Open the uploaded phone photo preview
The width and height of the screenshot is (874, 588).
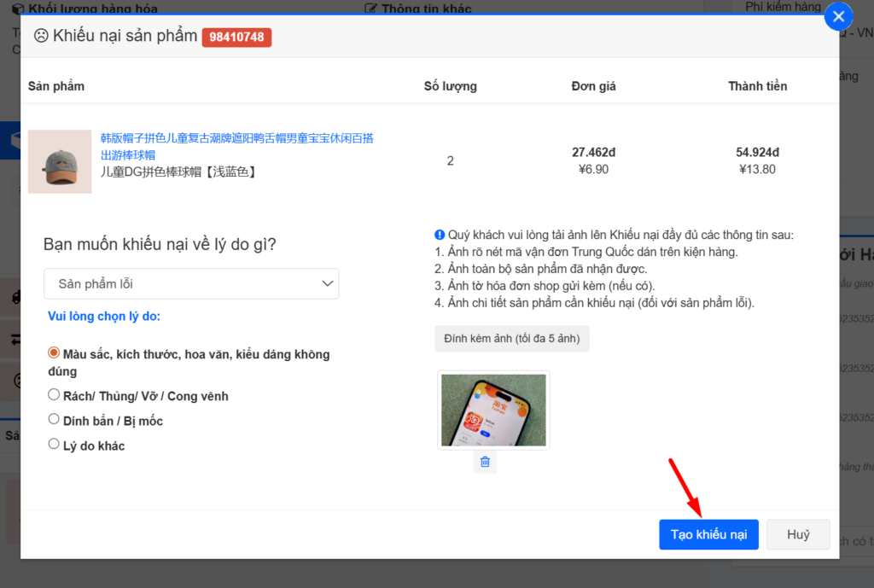(x=493, y=410)
